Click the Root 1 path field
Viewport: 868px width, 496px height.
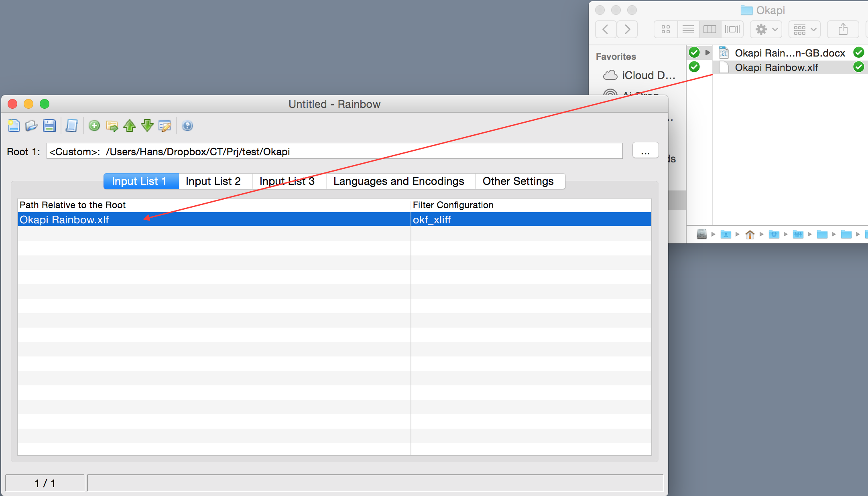pyautogui.click(x=334, y=152)
